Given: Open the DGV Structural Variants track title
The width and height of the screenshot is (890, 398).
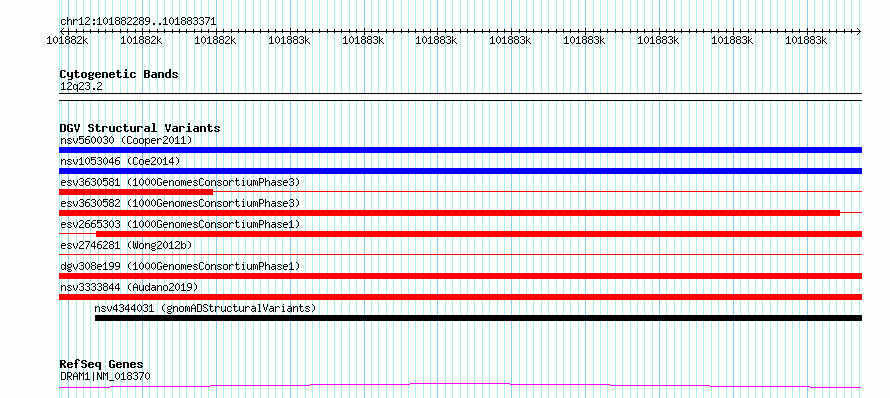Looking at the screenshot, I should [x=140, y=128].
